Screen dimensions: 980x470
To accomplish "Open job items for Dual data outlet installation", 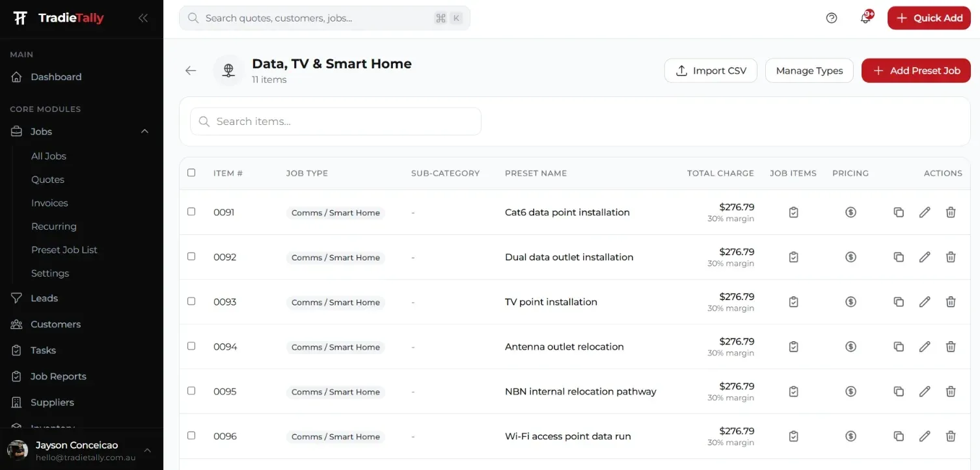I will point(793,257).
